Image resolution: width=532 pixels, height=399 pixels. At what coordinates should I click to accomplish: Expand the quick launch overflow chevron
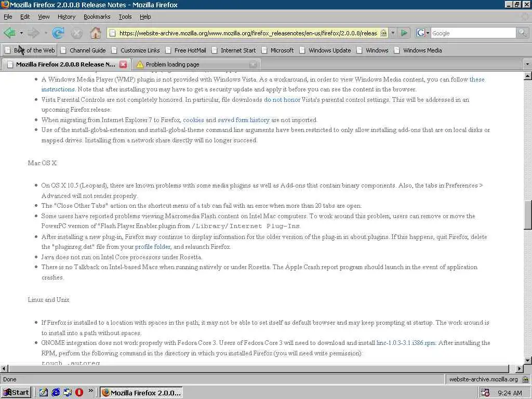pyautogui.click(x=90, y=391)
